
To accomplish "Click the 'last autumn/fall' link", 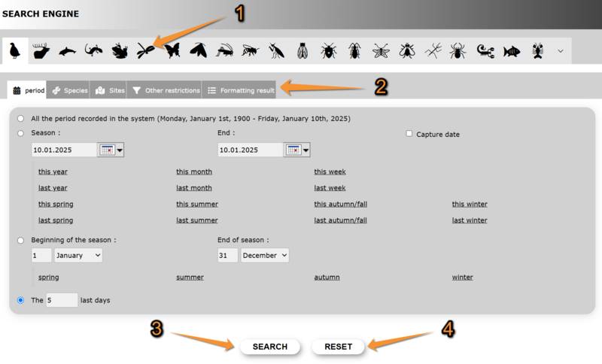I will click(x=341, y=220).
